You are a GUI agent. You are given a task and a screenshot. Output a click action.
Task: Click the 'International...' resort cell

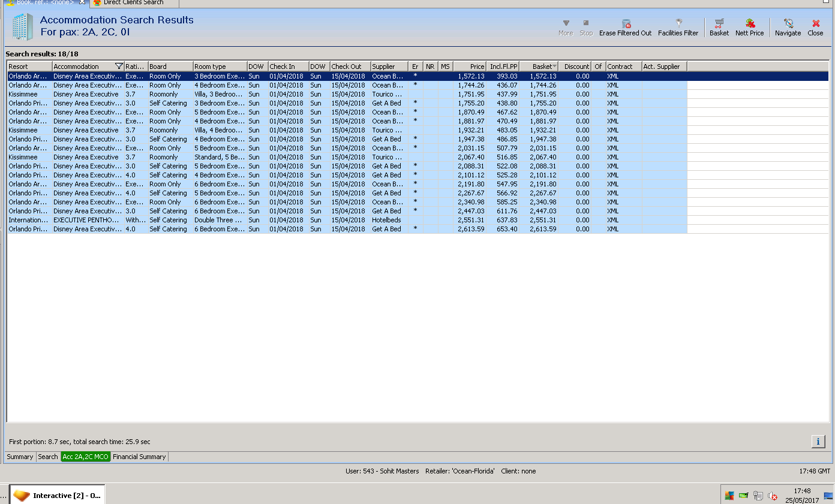pos(29,220)
